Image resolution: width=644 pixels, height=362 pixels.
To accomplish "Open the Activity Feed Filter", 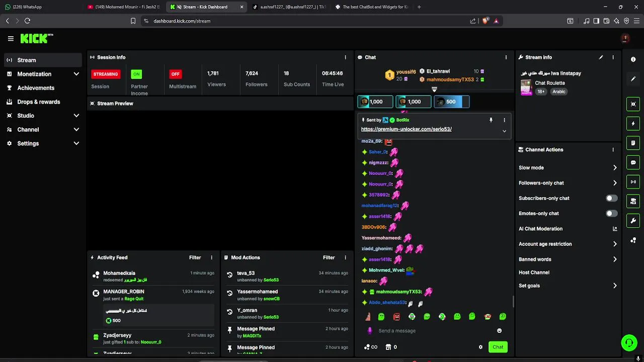I will (195, 257).
